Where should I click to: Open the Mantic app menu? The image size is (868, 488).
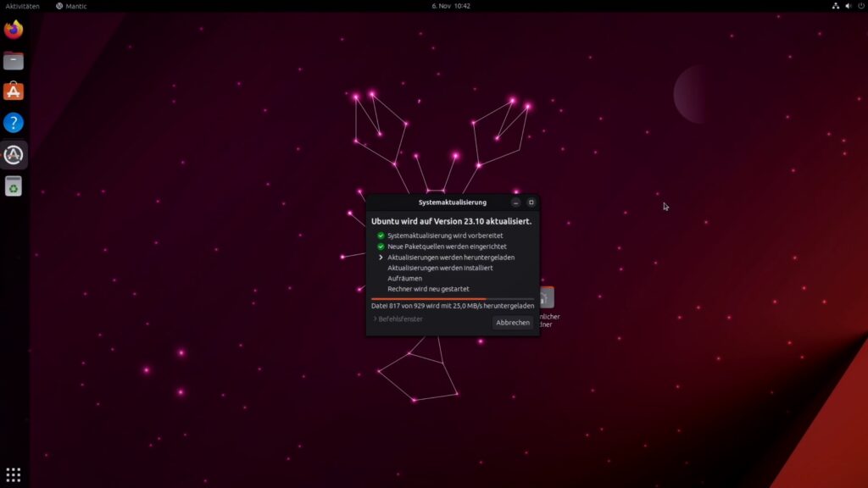71,6
